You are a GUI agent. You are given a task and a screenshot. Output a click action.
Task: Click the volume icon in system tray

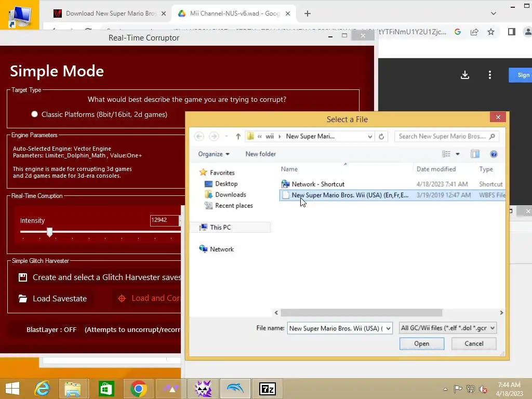(483, 389)
